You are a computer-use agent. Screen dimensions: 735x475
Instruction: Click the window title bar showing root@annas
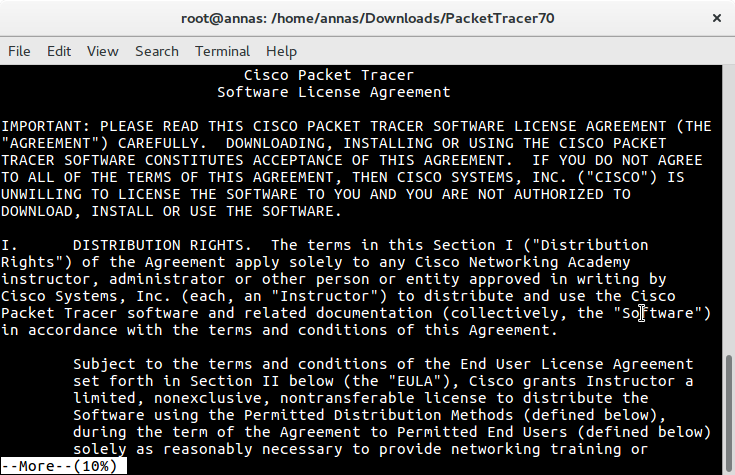click(x=368, y=18)
